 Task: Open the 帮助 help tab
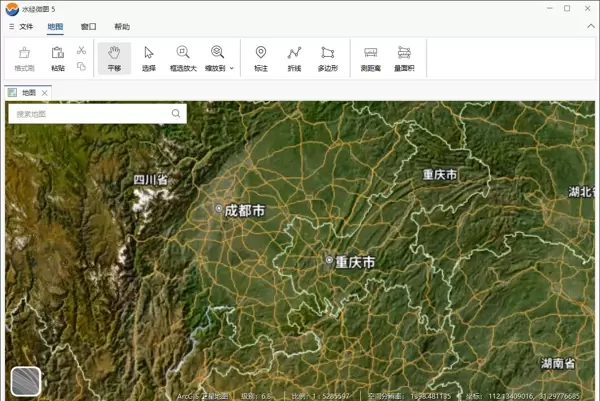tap(122, 27)
